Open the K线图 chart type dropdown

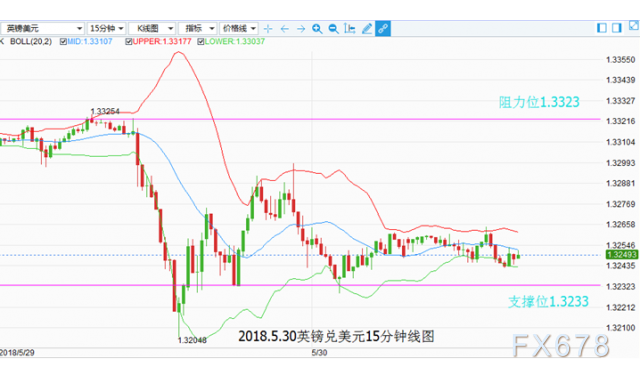point(152,29)
